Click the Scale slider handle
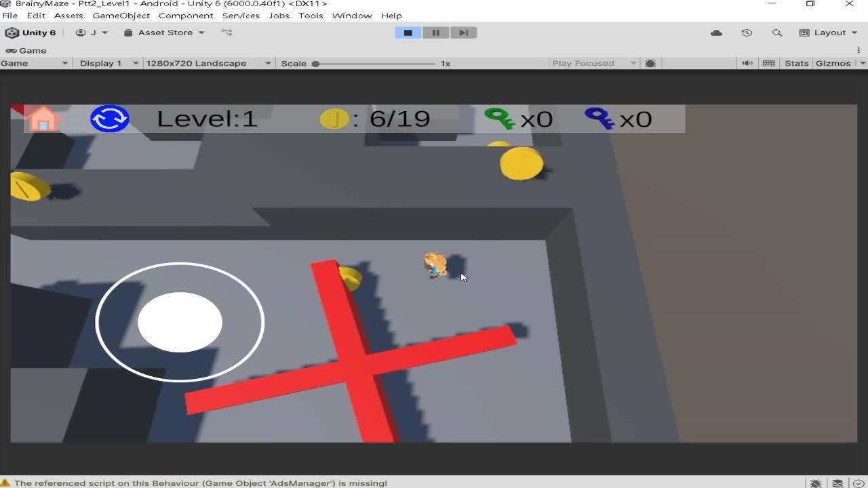This screenshot has width=868, height=488. click(x=315, y=63)
